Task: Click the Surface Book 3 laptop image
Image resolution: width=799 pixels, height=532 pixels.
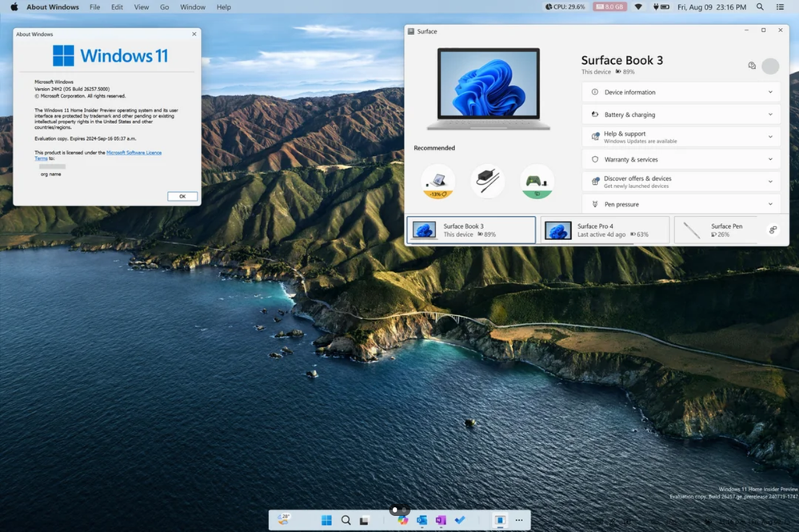Action: pos(488,89)
